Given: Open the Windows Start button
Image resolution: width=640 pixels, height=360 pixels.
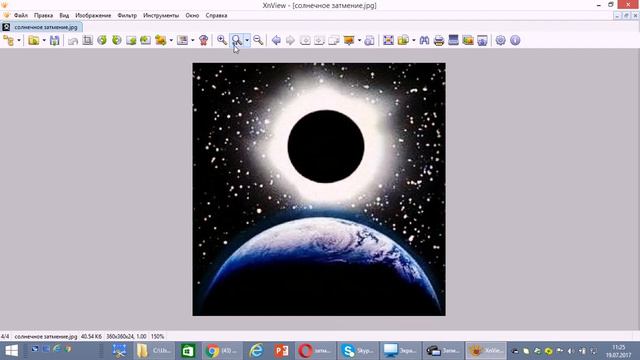Looking at the screenshot, I should 11,351.
